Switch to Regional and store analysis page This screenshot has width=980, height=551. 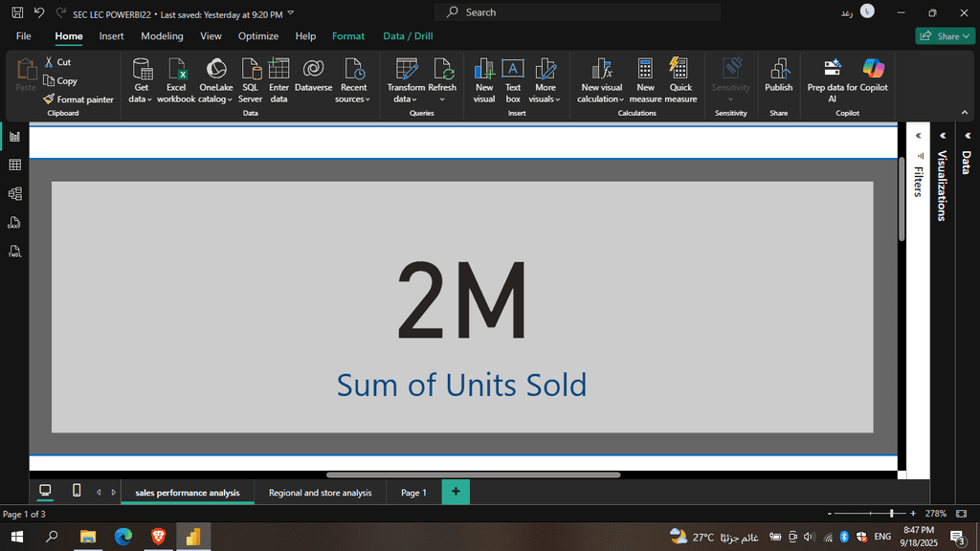320,493
